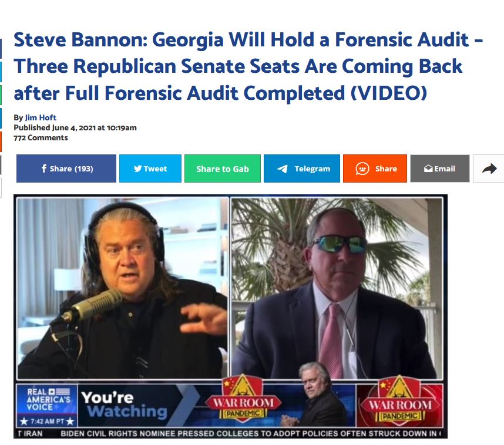The width and height of the screenshot is (504, 445).
Task: View the 772 Comments
Action: [x=41, y=138]
